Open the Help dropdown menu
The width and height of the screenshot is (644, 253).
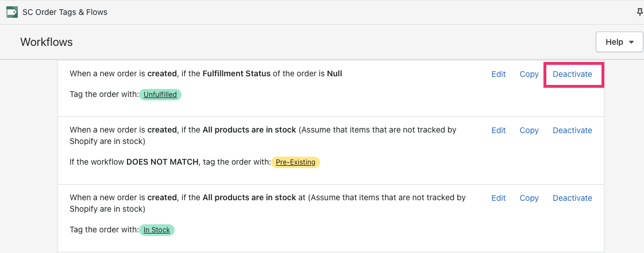tap(619, 42)
